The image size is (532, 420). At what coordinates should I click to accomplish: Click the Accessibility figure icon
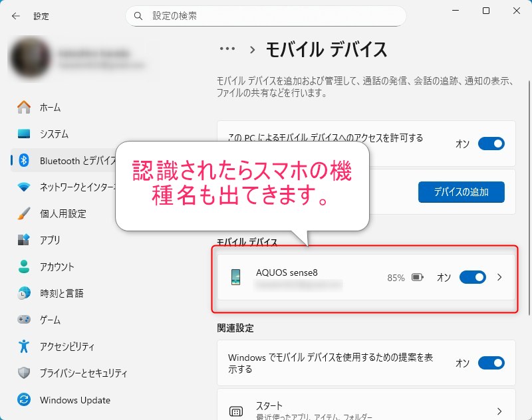tap(25, 346)
